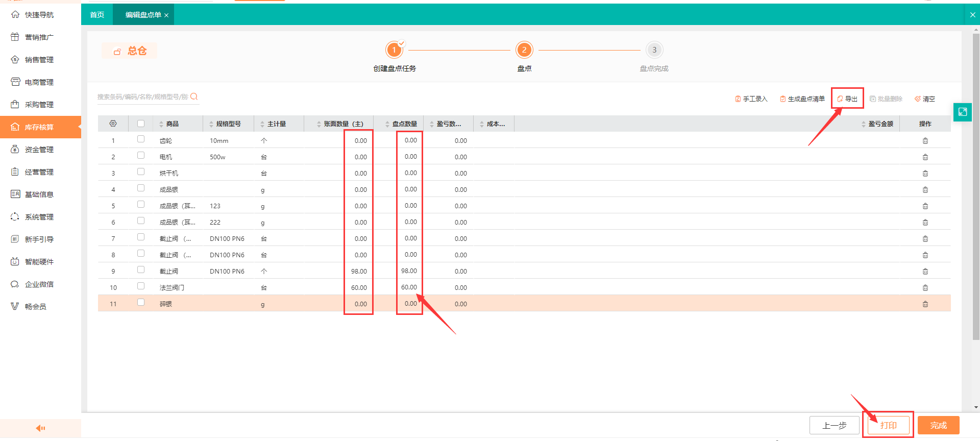Collapse the sidebar with bottom arrow icon
980x441 pixels.
[40, 428]
